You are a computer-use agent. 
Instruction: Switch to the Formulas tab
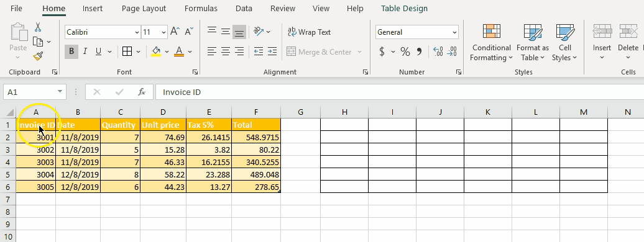201,8
